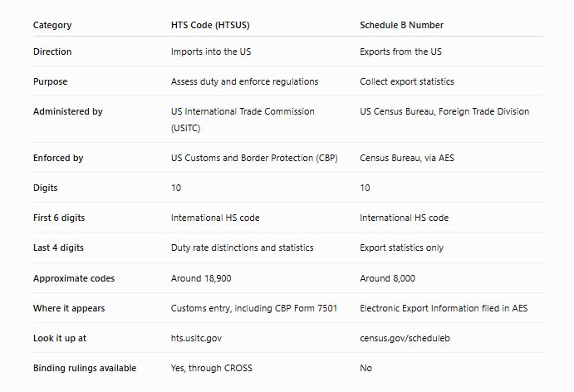The image size is (574, 392).
Task: Click the US International Trade Commission cell
Action: click(243, 120)
